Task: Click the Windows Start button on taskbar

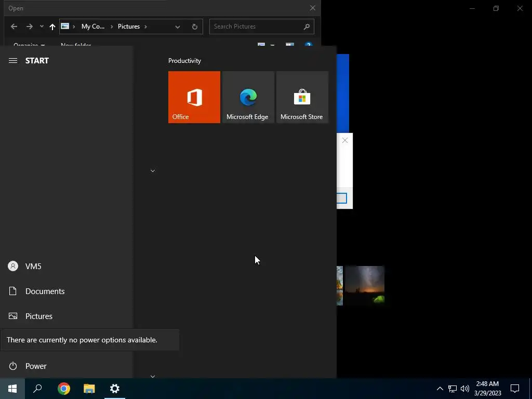Action: pyautogui.click(x=12, y=389)
